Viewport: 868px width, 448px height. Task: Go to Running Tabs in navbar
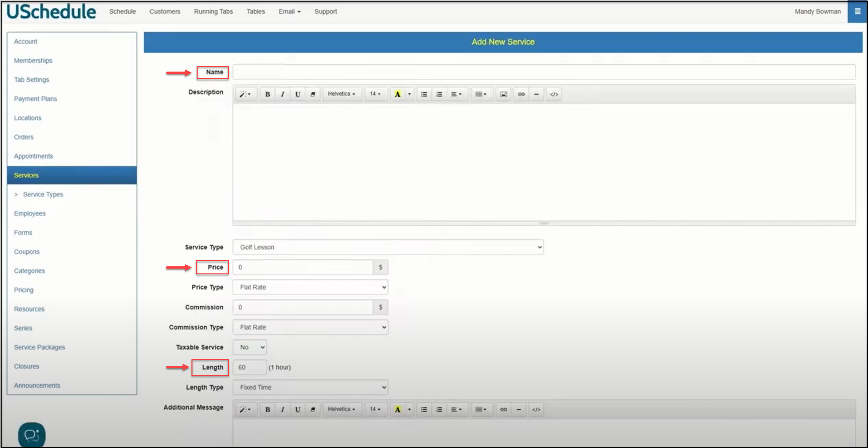[x=213, y=12]
